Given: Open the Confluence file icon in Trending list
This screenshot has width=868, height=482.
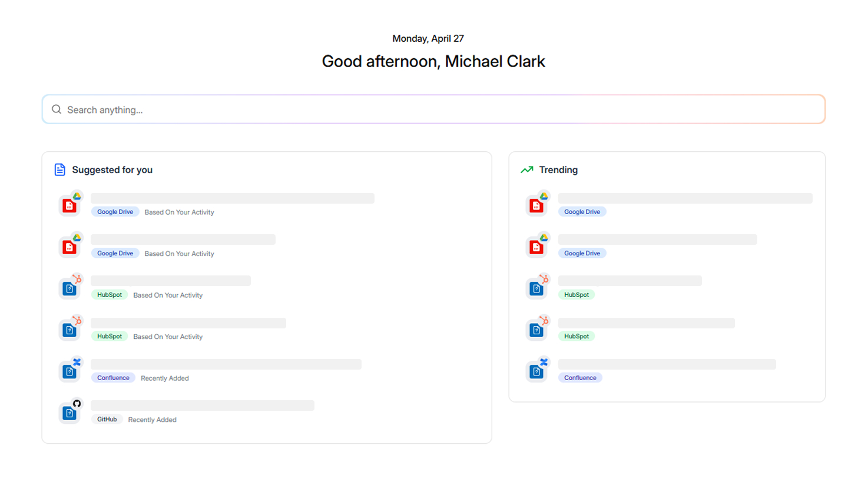Looking at the screenshot, I should (x=536, y=371).
